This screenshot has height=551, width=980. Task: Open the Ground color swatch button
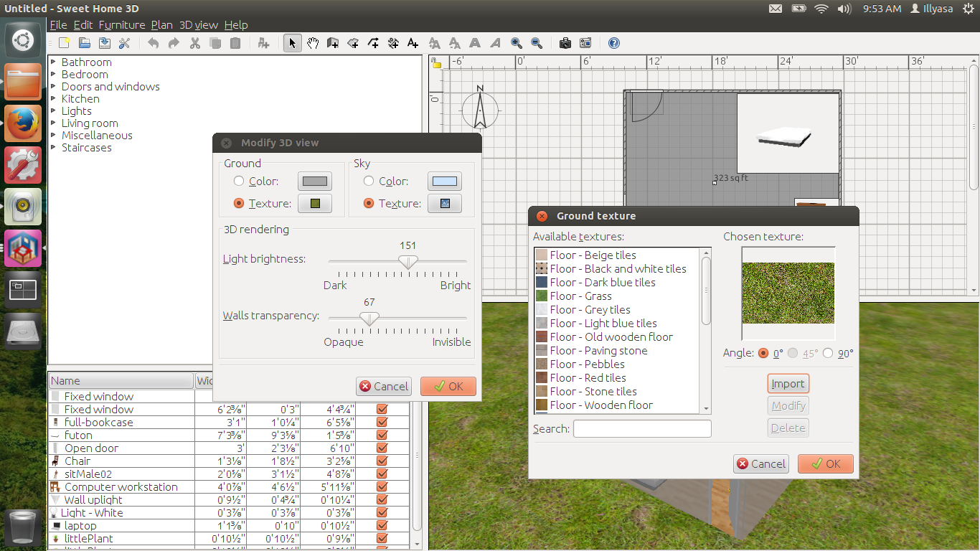click(x=315, y=182)
